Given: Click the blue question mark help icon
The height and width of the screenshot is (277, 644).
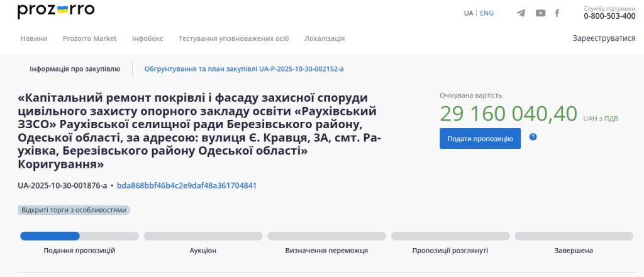Looking at the screenshot, I should 533,137.
